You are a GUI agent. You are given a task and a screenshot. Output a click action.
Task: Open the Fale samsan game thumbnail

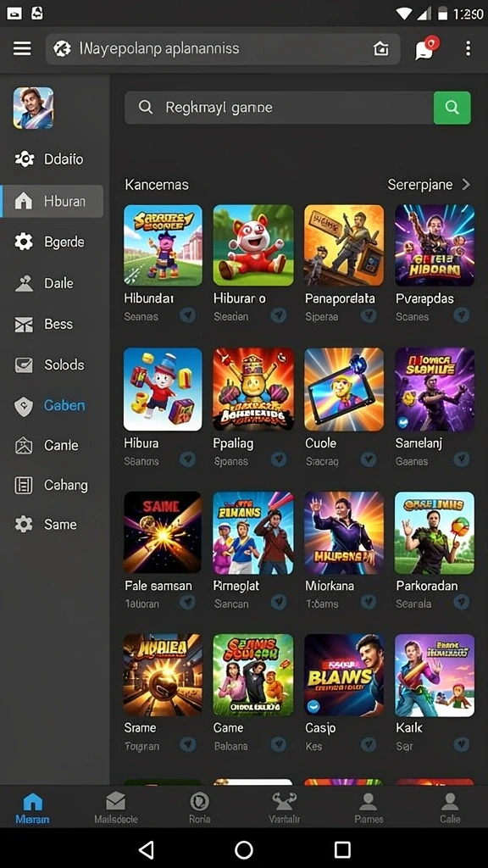163,532
